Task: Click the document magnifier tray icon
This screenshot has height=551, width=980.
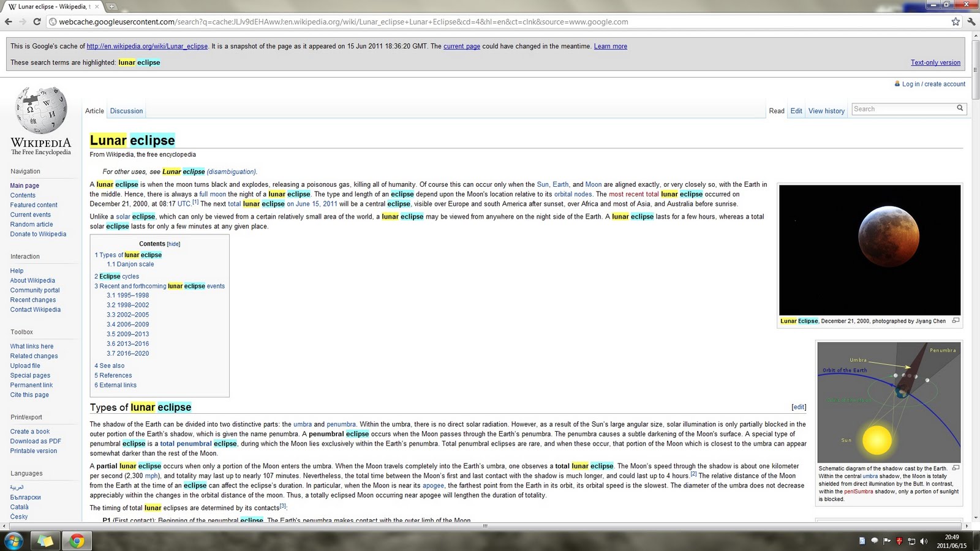Action: click(862, 541)
